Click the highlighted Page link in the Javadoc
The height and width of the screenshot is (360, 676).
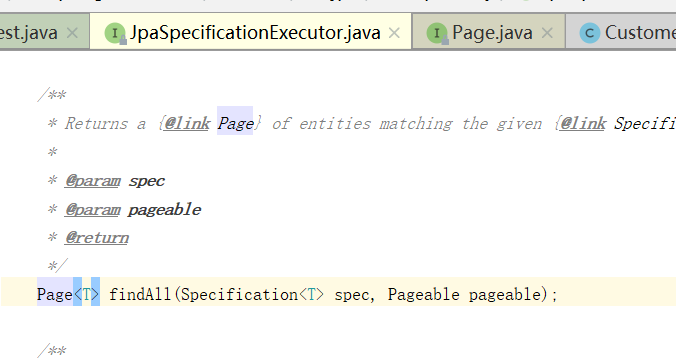pyautogui.click(x=235, y=124)
